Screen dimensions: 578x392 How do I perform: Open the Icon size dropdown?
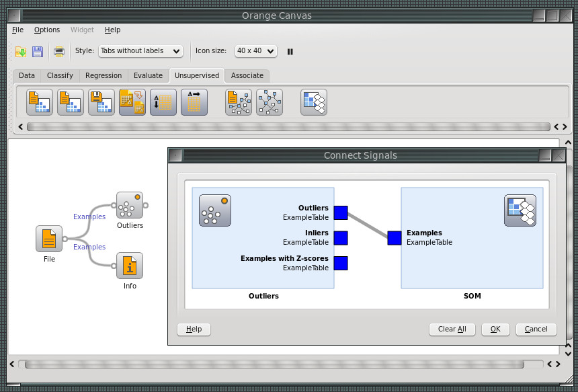(x=256, y=51)
